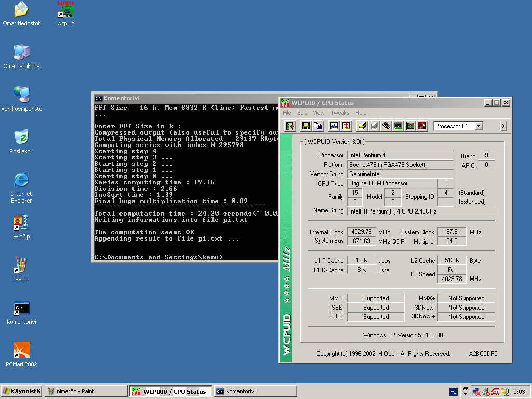Click the red refresh arrows icon

point(346,126)
